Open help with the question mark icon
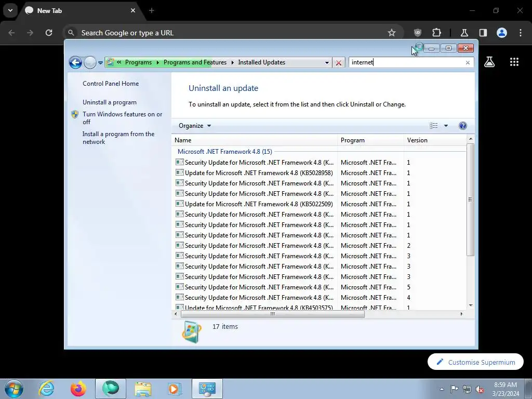The image size is (532, 399). pos(462,126)
